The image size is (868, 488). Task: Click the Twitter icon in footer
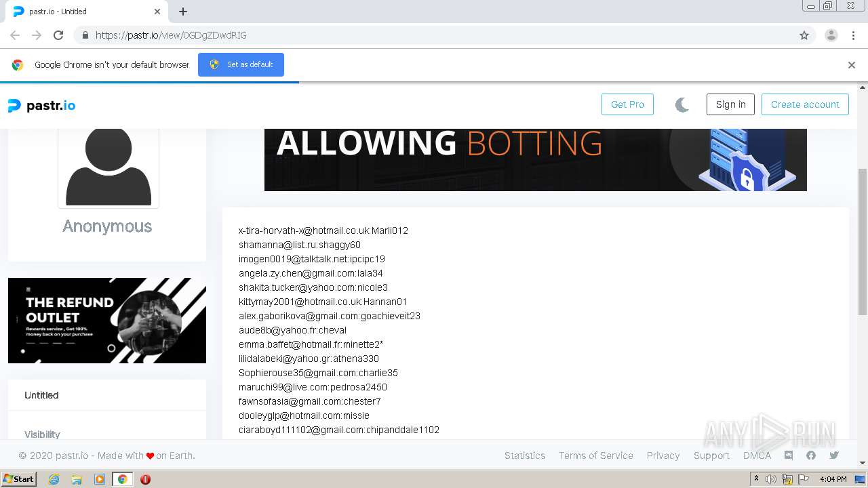(x=834, y=455)
